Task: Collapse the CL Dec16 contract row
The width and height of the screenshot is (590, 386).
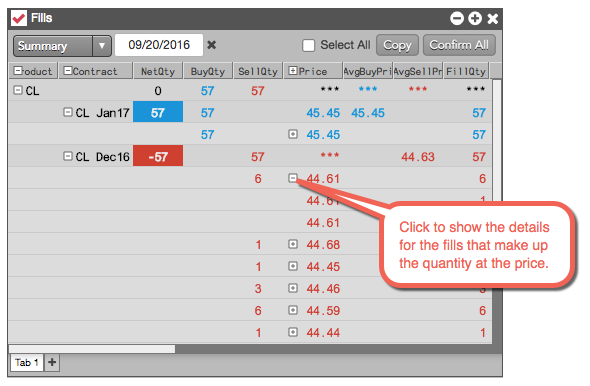Action: [x=68, y=156]
